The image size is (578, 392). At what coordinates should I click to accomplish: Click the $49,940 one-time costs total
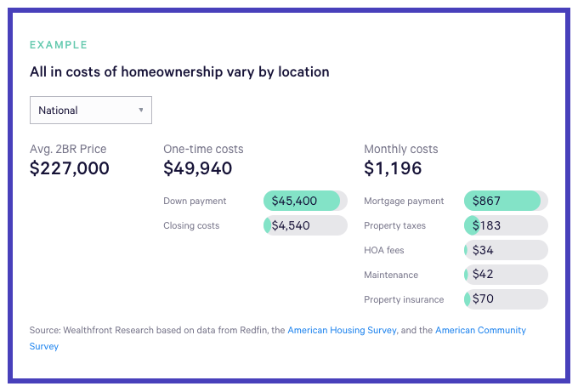click(x=197, y=168)
